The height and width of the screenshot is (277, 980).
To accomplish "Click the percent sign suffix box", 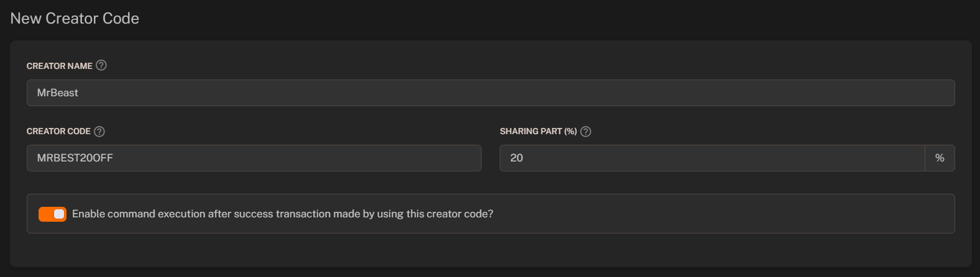I will [x=940, y=158].
